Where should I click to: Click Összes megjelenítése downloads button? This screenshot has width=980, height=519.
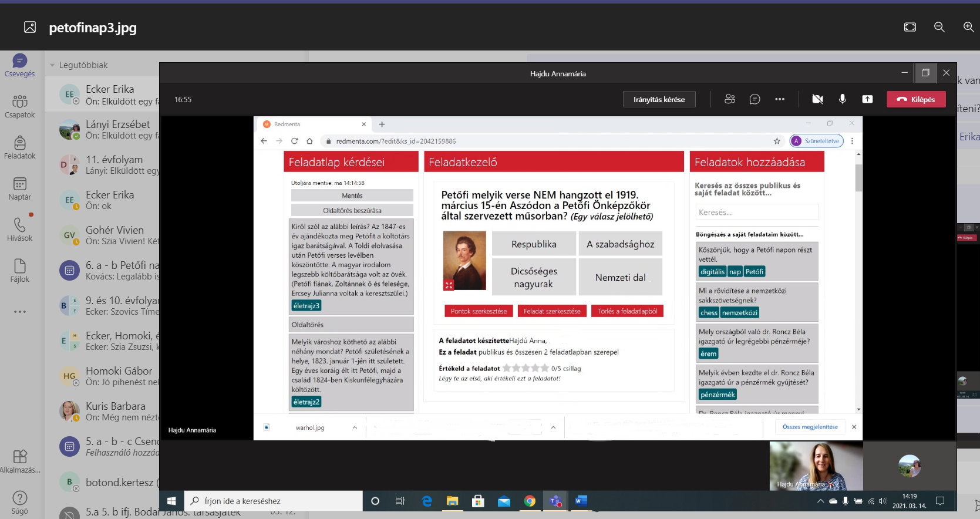(810, 427)
